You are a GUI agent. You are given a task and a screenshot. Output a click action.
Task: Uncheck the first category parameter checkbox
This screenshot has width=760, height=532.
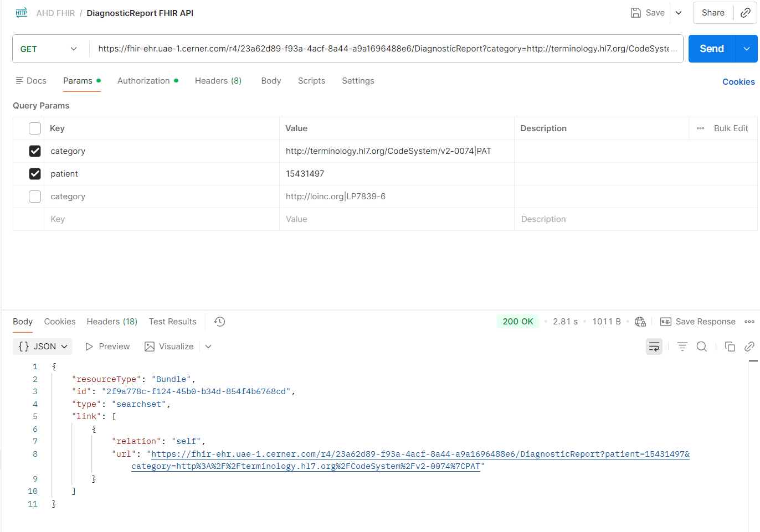point(35,151)
